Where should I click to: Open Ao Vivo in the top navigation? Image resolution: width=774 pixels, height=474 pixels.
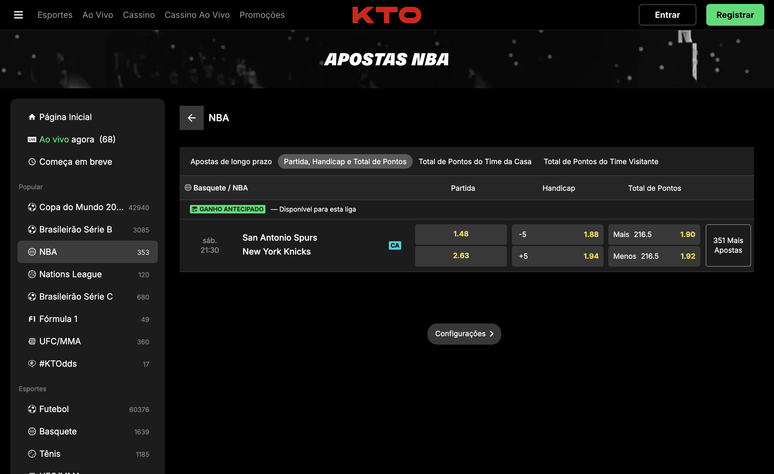98,15
